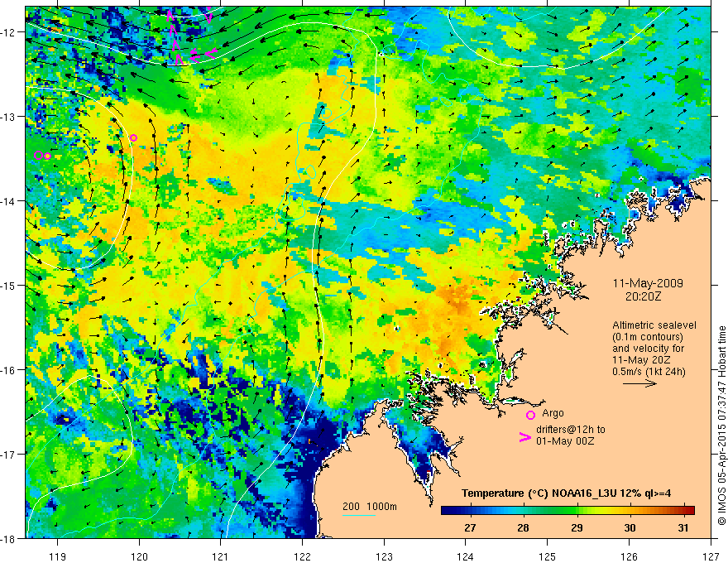
Task: Click the longitude axis label '124'
Action: [465, 556]
